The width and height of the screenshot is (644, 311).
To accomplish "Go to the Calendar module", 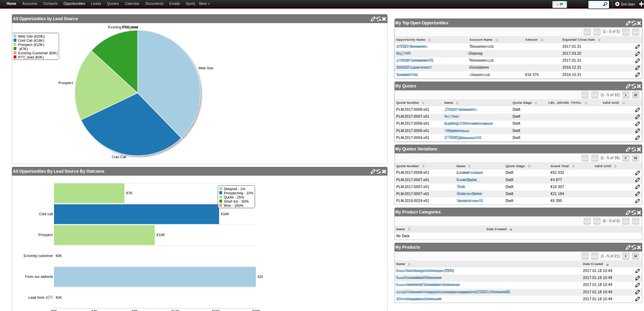I will pos(132,4).
